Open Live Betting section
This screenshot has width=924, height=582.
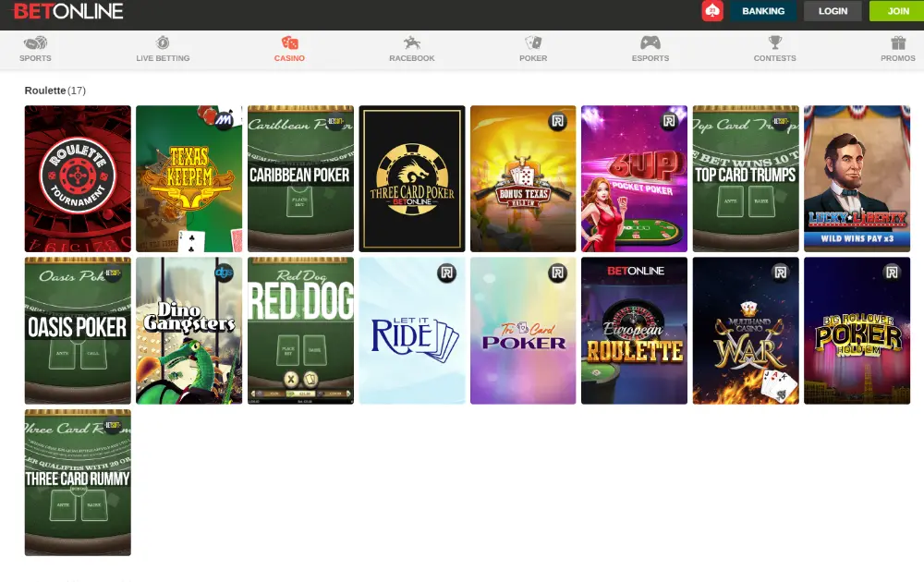tap(163, 50)
